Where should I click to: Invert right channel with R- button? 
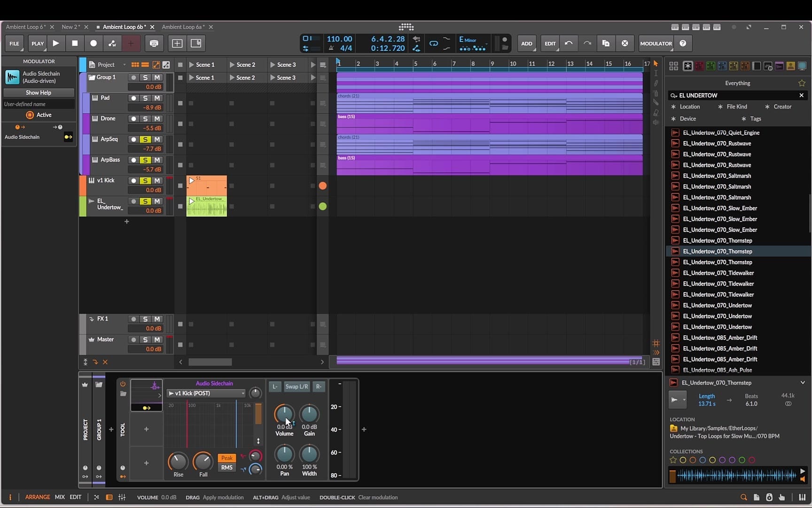click(x=319, y=387)
